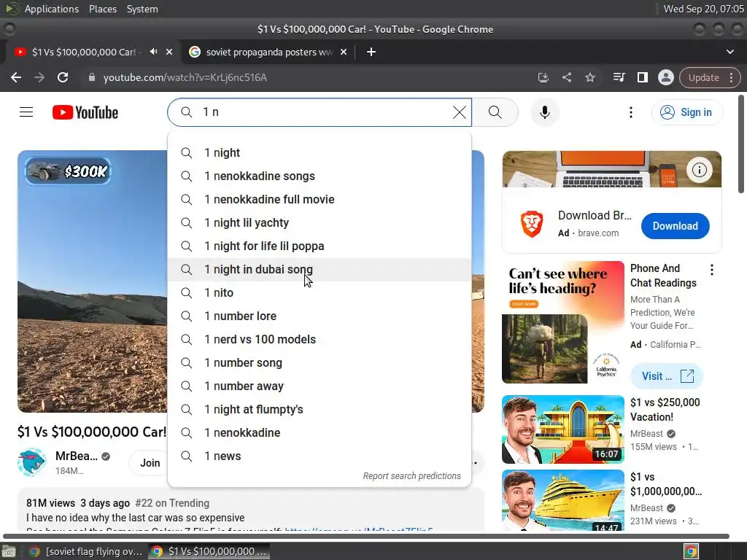Screen dimensions: 747x560
Task: Open the clock showing Wed Sep 20
Action: [x=703, y=9]
